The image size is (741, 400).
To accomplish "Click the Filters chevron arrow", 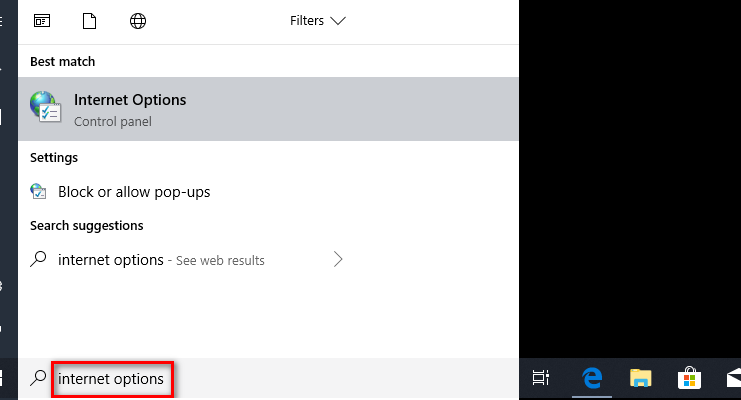I will 338,21.
